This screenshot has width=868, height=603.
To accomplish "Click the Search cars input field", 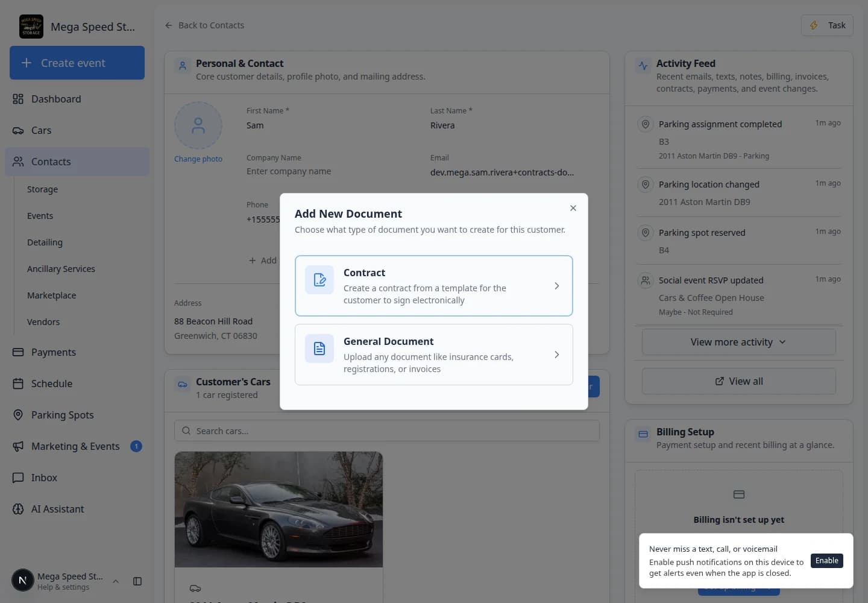I will point(387,431).
